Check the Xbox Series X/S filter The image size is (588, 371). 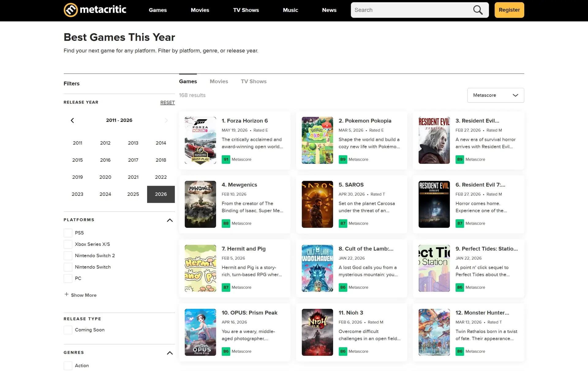coord(68,244)
